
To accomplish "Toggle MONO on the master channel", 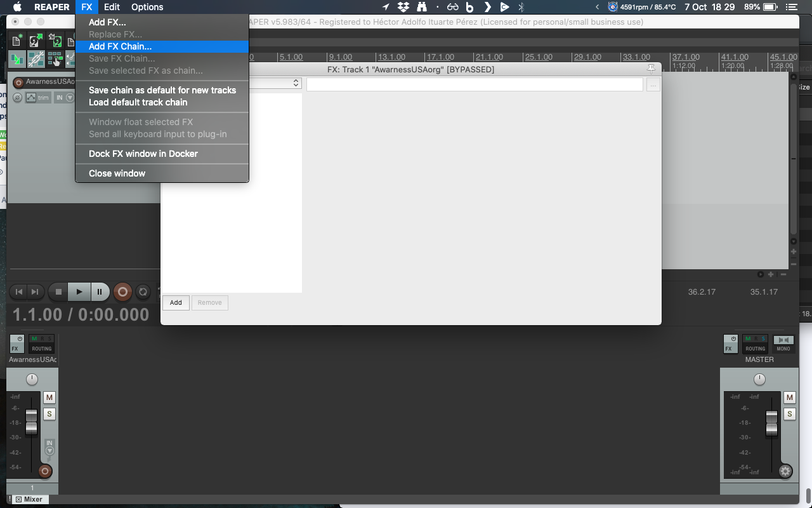I will pyautogui.click(x=783, y=344).
